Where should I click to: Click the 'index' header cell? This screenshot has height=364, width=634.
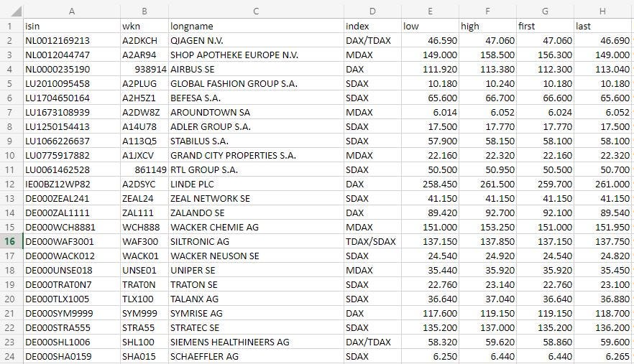pos(372,26)
